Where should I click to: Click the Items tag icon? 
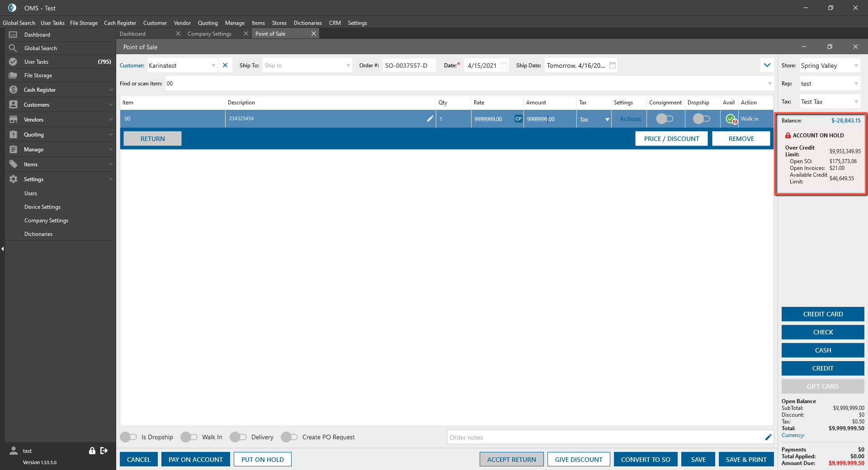13,164
